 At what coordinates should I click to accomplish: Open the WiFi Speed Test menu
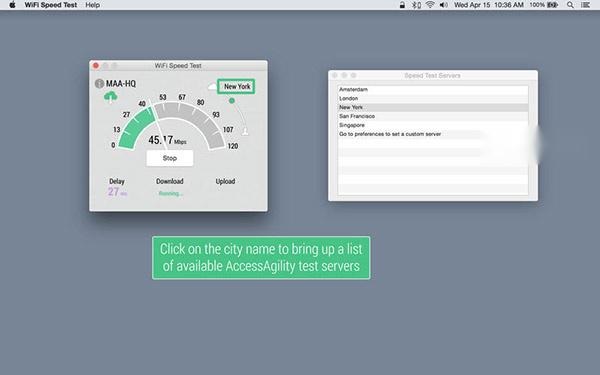click(x=51, y=5)
